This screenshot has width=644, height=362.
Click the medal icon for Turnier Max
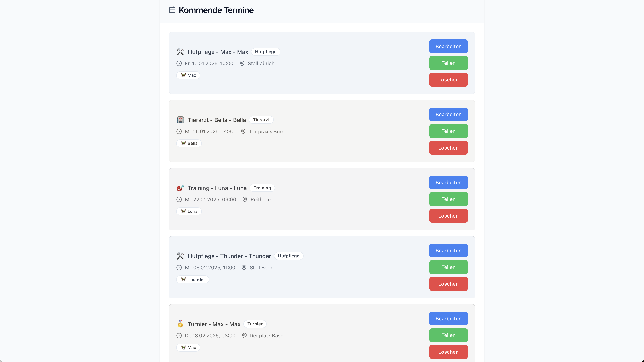180,324
